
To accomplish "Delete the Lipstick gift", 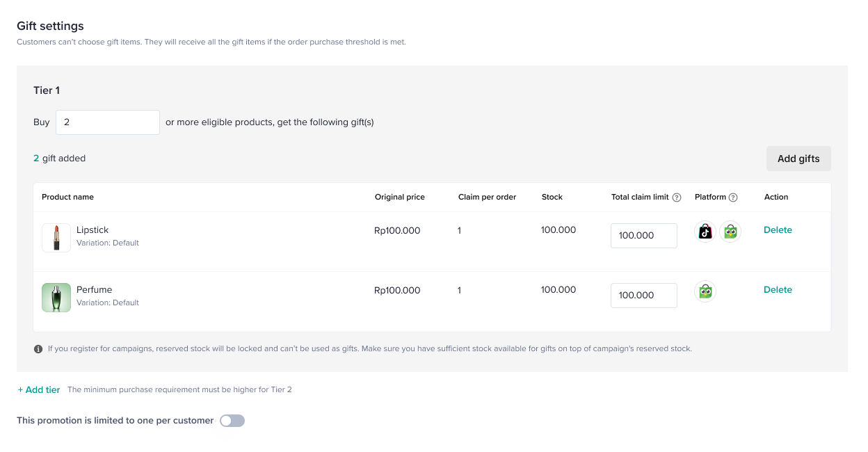I will coord(778,230).
